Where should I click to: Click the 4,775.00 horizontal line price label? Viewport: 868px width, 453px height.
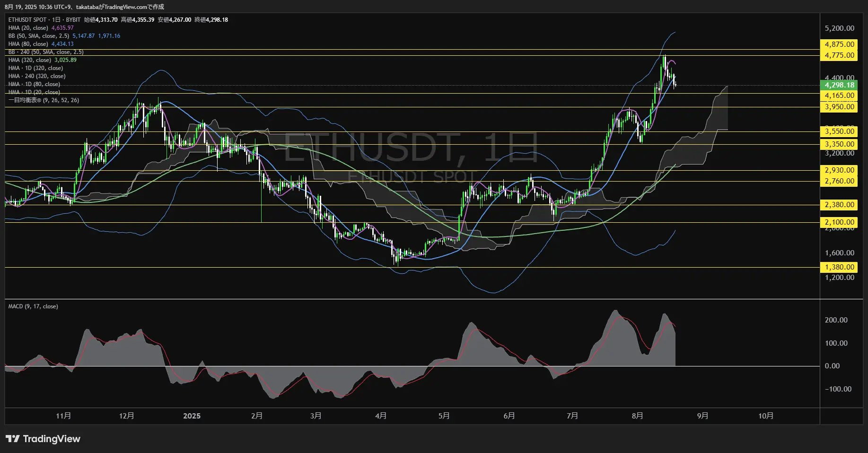click(839, 55)
